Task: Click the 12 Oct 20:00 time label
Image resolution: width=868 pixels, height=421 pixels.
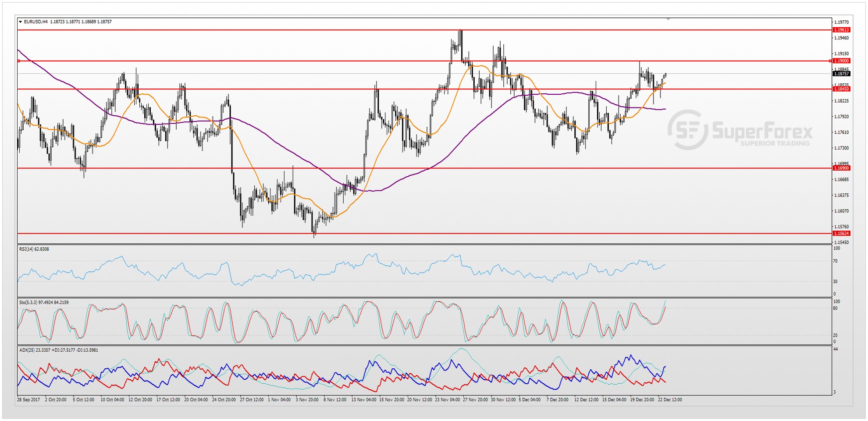Action: click(x=140, y=400)
